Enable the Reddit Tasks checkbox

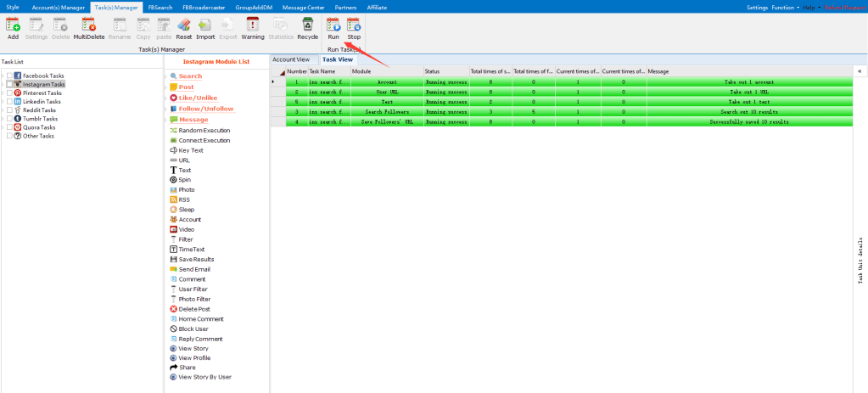(x=9, y=110)
